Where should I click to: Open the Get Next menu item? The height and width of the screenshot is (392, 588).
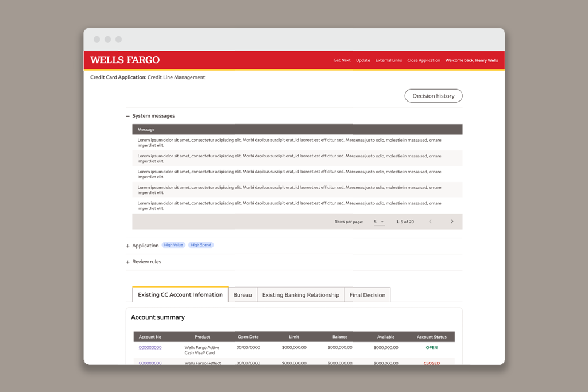pos(342,60)
